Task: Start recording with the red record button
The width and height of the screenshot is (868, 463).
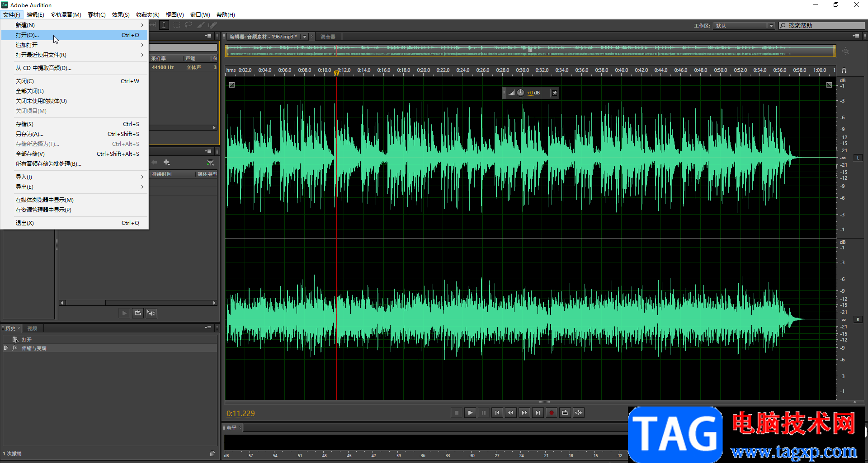Action: (552, 413)
